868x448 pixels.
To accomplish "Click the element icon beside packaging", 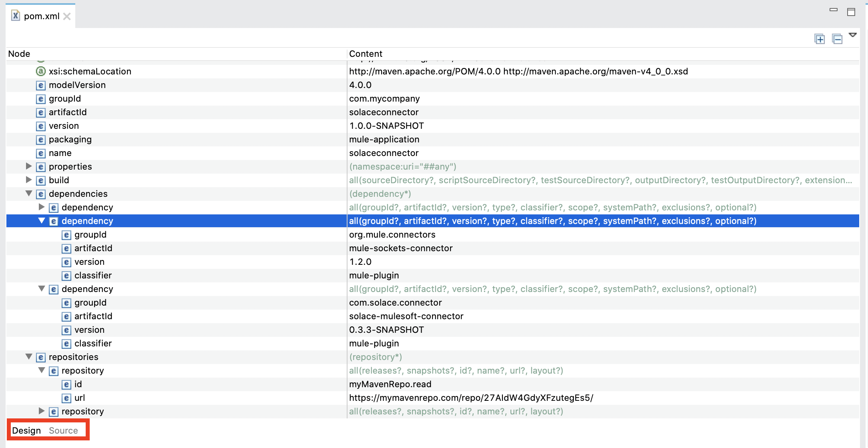I will (40, 139).
